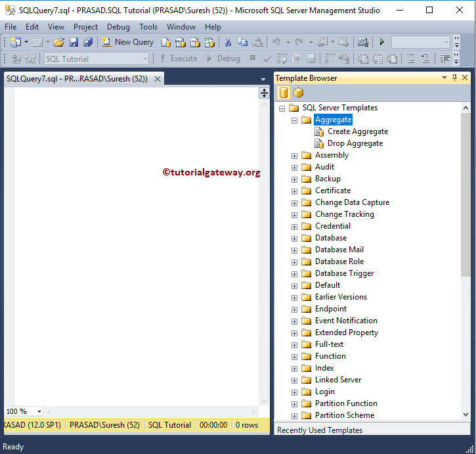The height and width of the screenshot is (454, 476).
Task: Switch output to Results to Grid
Action: click(378, 58)
